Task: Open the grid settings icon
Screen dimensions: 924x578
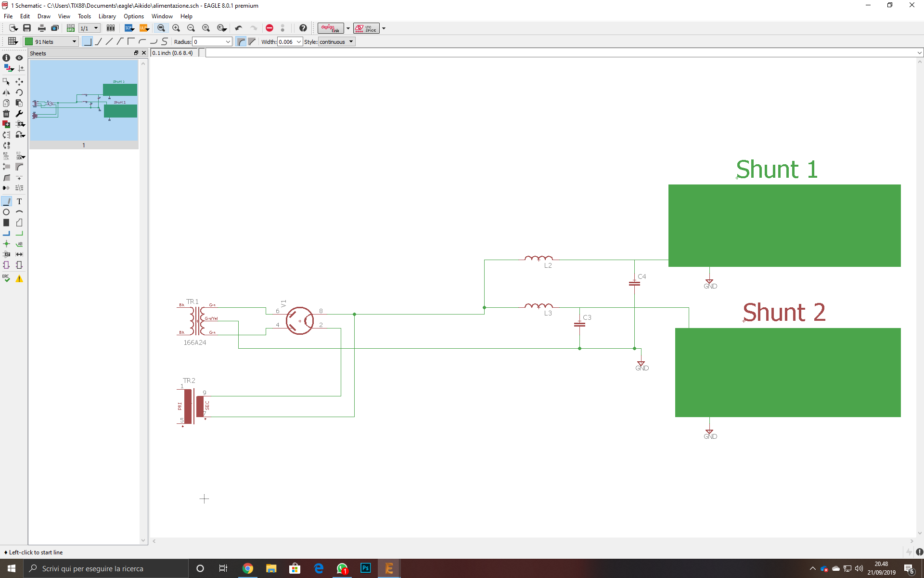Action: click(13, 41)
